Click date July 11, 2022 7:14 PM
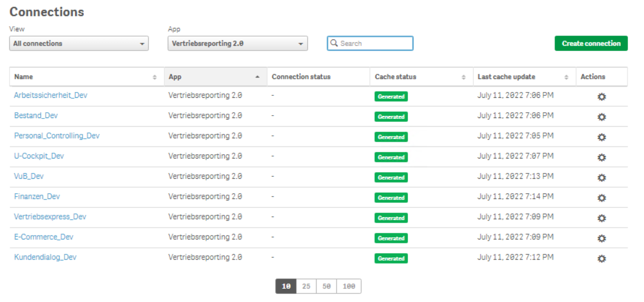644x302 pixels. pyautogui.click(x=516, y=197)
